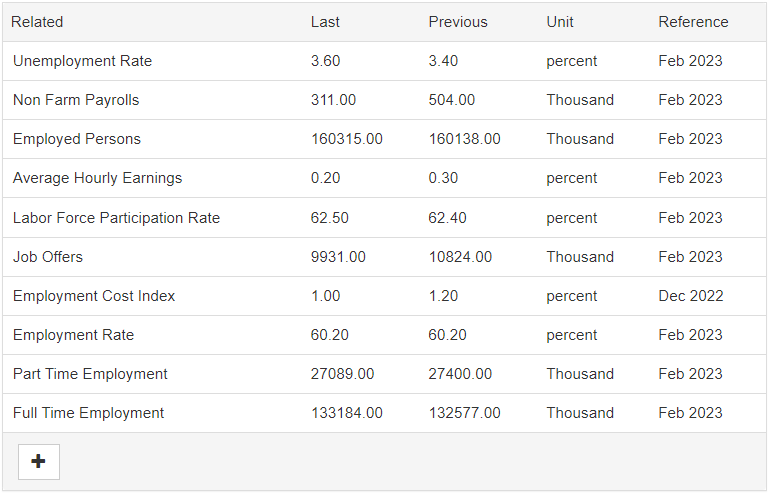Click the Employed Persons row link
771x497 pixels.
coord(77,139)
